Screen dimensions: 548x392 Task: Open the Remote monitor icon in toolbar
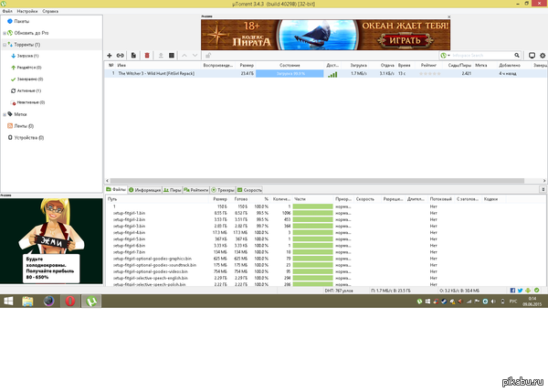[x=532, y=55]
